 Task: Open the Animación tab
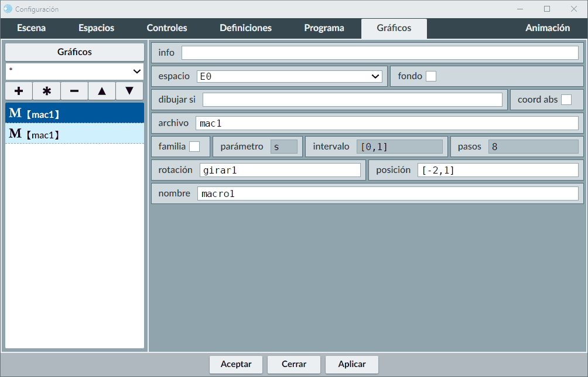click(x=548, y=28)
